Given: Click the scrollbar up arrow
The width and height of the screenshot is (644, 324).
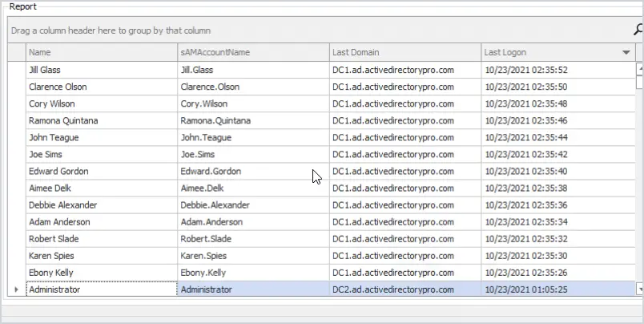Looking at the screenshot, I should click(640, 69).
